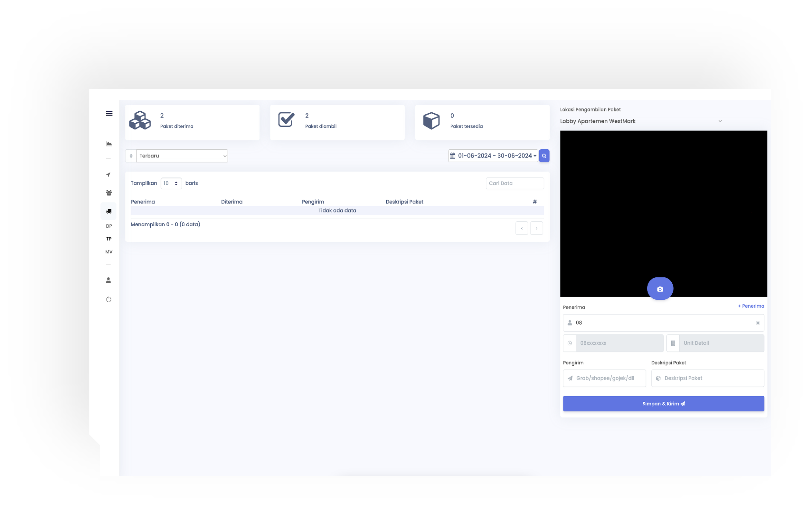Image resolution: width=812 pixels, height=507 pixels.
Task: Click the power logout icon
Action: 109,299
